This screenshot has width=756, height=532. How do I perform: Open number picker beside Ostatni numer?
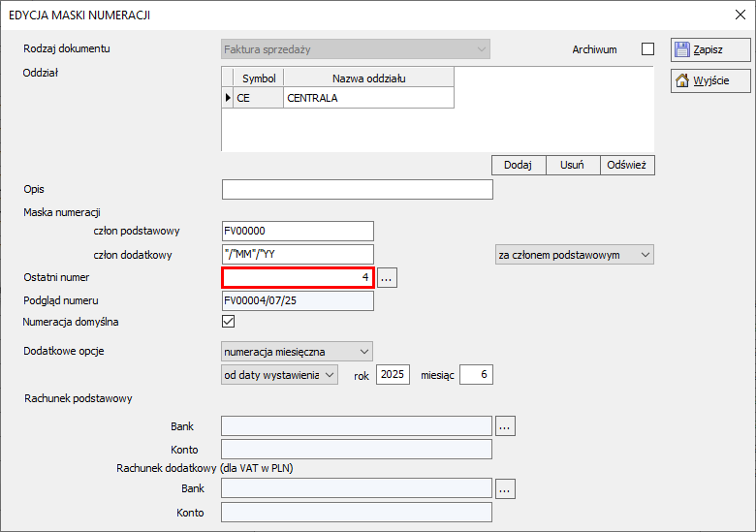click(388, 278)
